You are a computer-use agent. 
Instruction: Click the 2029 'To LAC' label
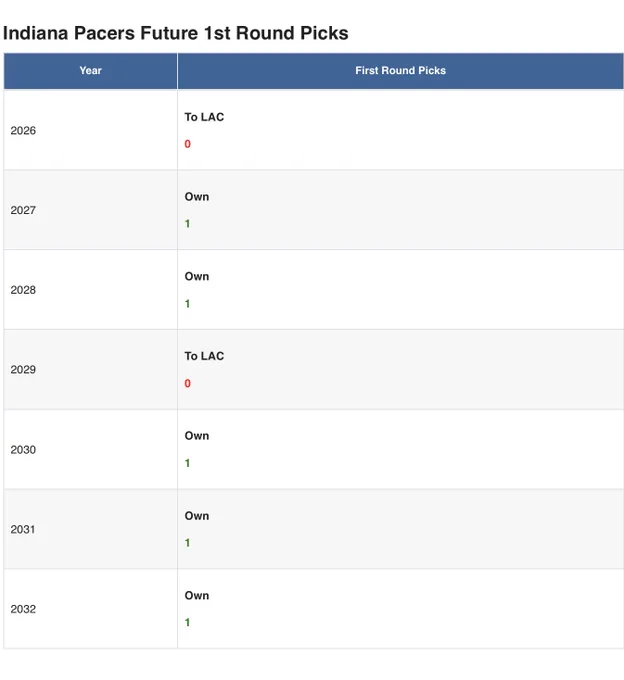click(x=204, y=356)
